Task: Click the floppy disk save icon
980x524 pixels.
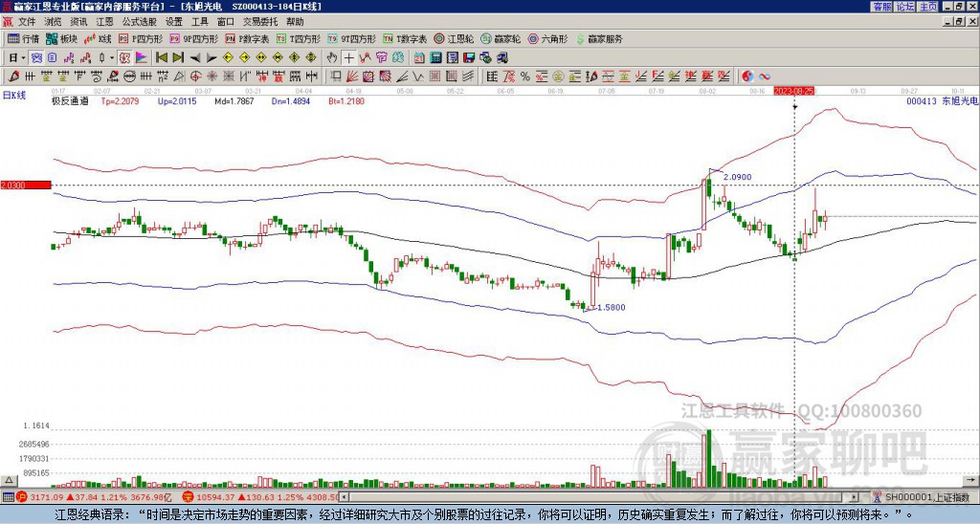Action: tap(469, 58)
